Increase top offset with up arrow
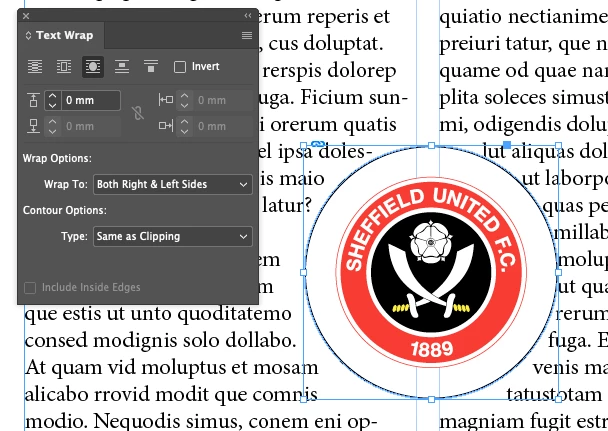 point(53,96)
